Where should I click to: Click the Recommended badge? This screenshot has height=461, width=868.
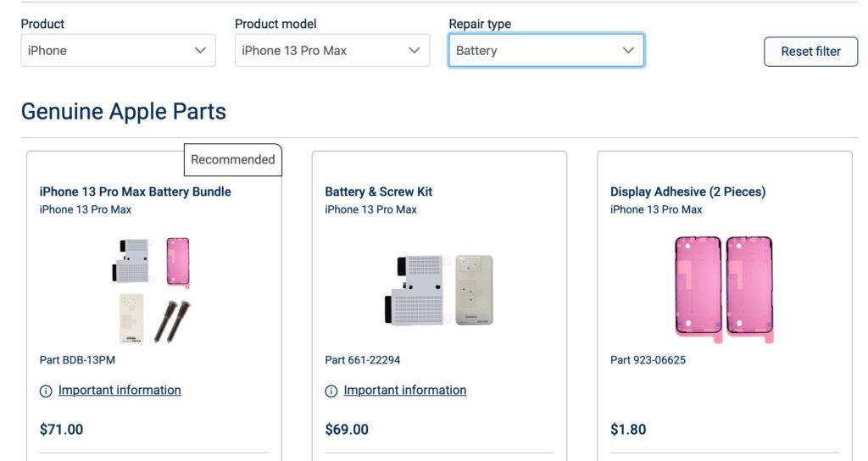click(x=232, y=159)
